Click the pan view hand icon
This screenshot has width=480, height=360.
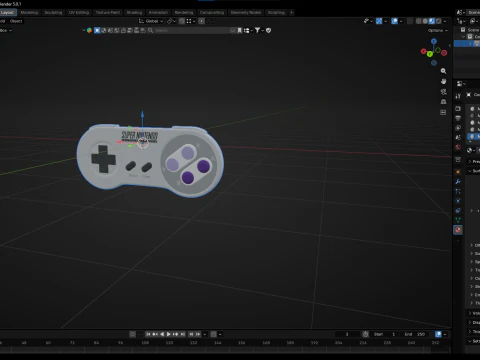point(443,81)
